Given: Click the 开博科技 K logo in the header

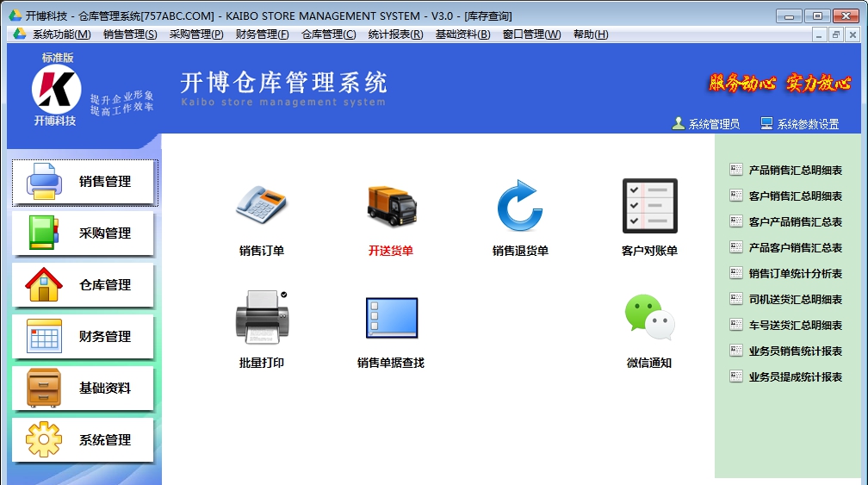Looking at the screenshot, I should [56, 89].
